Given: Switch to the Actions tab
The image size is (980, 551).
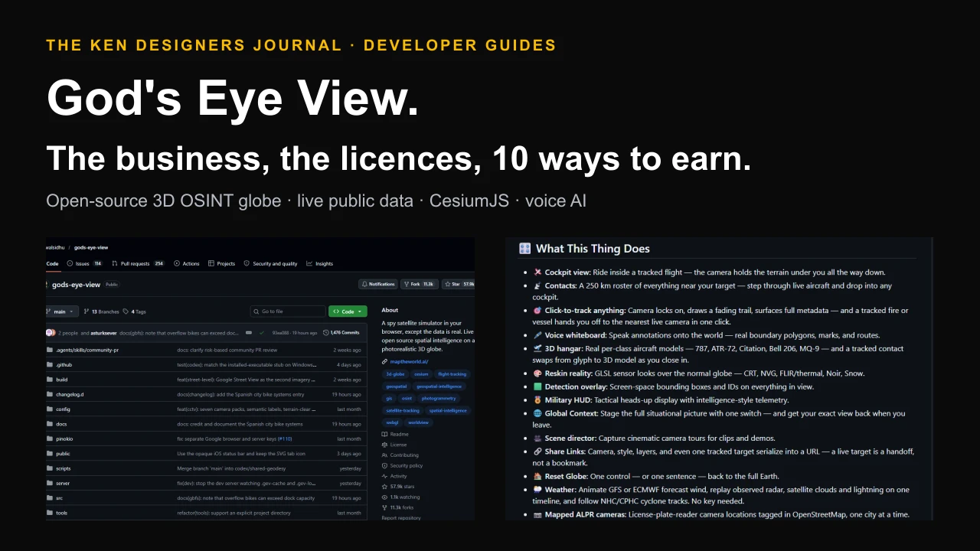Looking at the screenshot, I should point(187,263).
